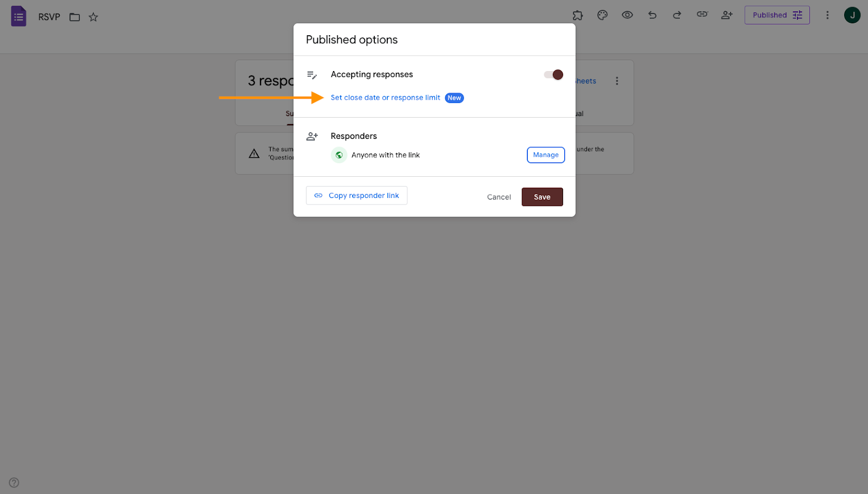Click the account avatar J
This screenshot has height=494, width=868.
852,15
